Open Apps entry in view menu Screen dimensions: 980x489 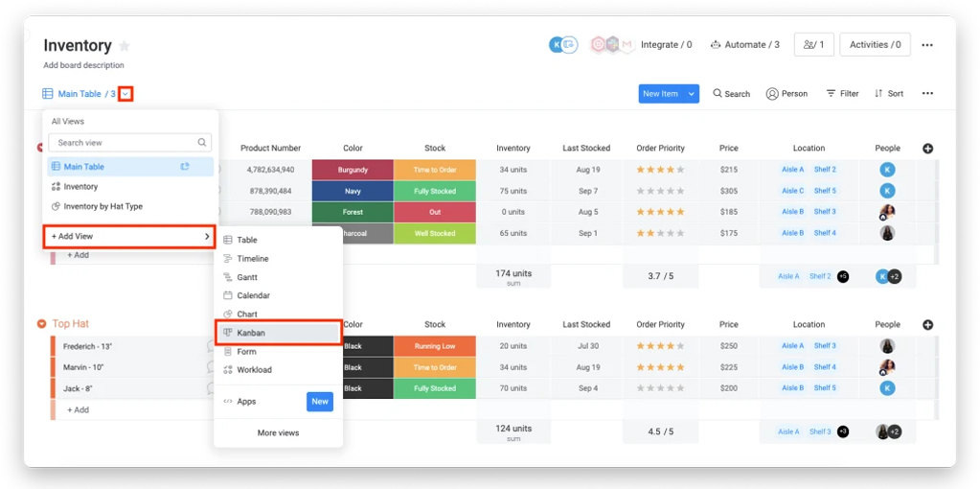coord(240,402)
